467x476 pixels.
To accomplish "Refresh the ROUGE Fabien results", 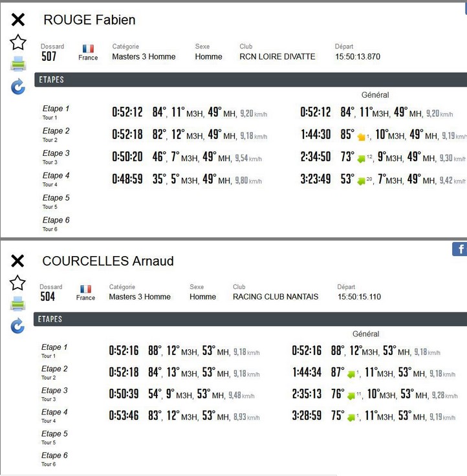I will coord(18,87).
